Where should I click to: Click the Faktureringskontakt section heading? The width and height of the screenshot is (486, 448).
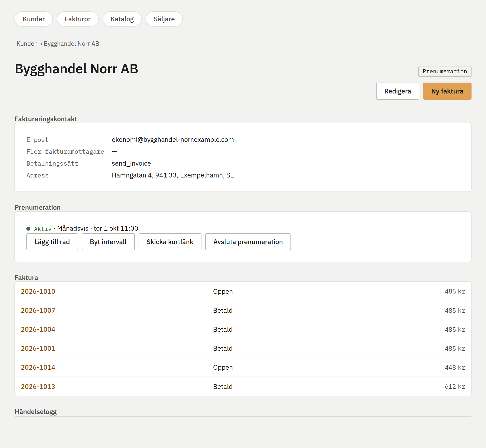(46, 119)
